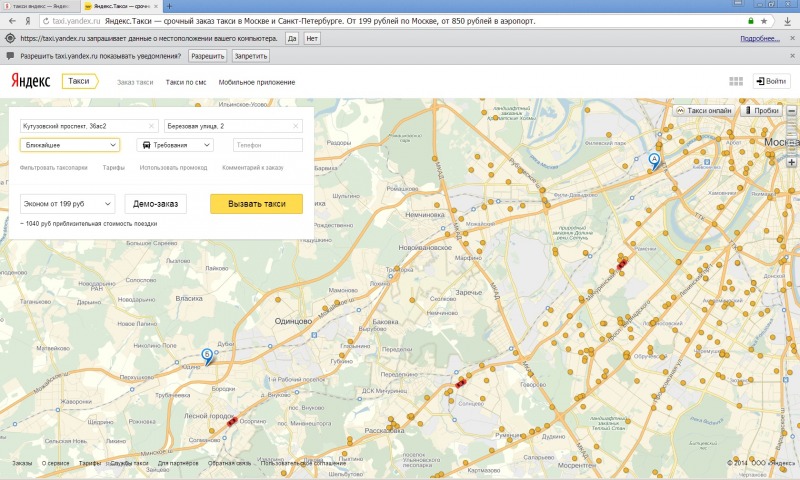The image size is (800, 480).
Task: Open Заказ такси section
Action: point(135,82)
